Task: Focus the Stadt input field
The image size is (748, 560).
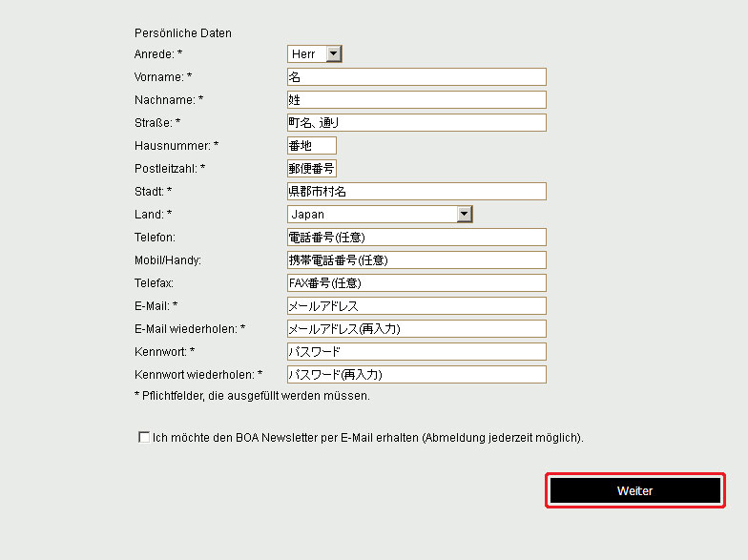Action: (416, 192)
